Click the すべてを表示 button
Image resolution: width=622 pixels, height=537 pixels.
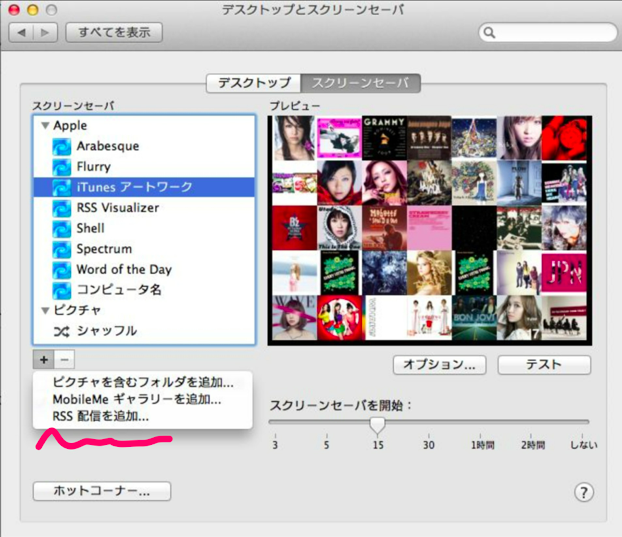[x=114, y=33]
